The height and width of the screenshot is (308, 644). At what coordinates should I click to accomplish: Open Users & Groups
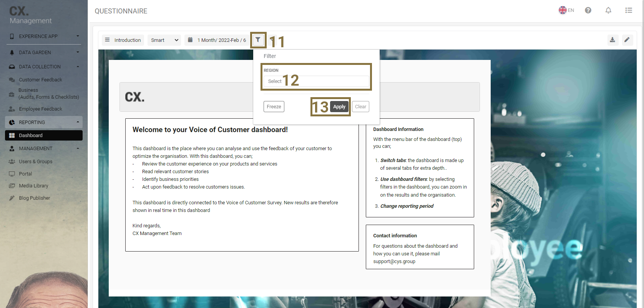tap(35, 161)
